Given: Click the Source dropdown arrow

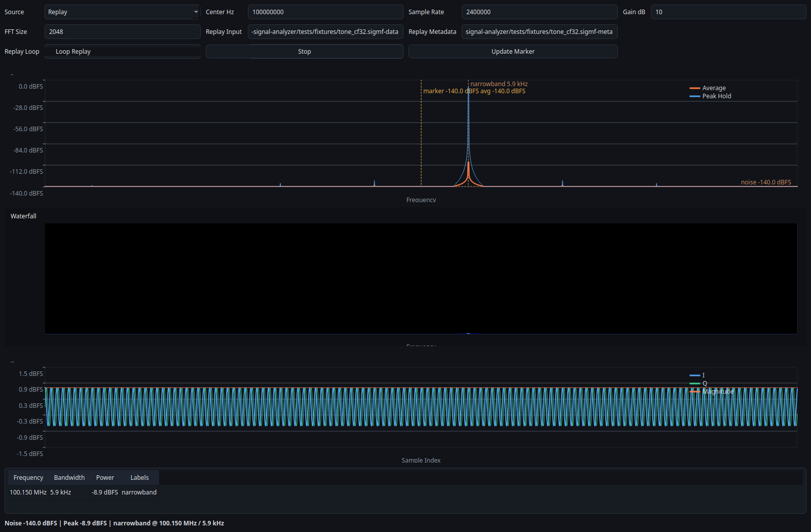Looking at the screenshot, I should coord(196,12).
